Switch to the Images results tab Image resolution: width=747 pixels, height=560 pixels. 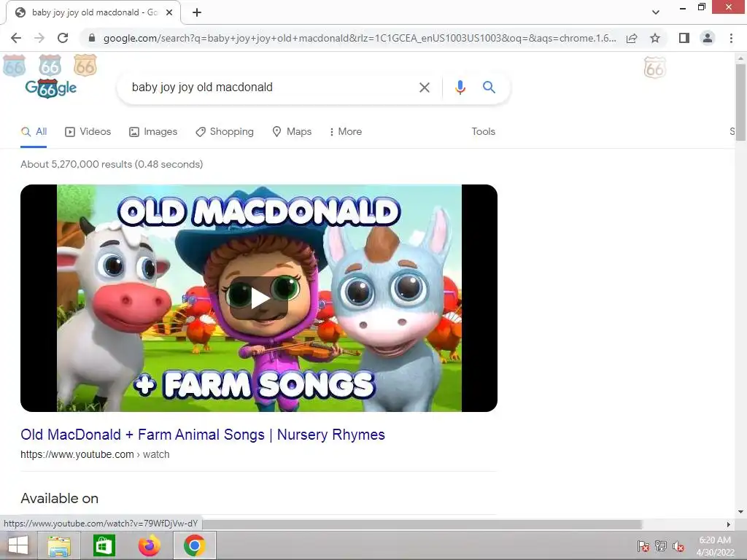[153, 131]
